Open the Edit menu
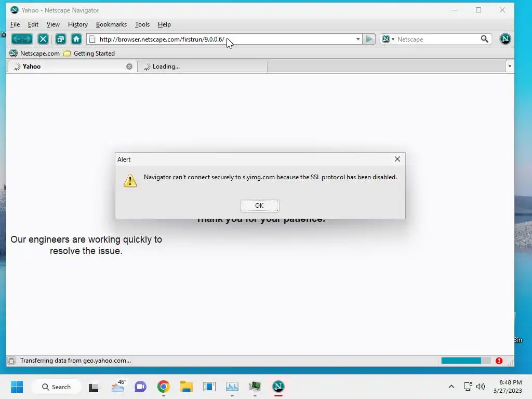 click(x=33, y=24)
